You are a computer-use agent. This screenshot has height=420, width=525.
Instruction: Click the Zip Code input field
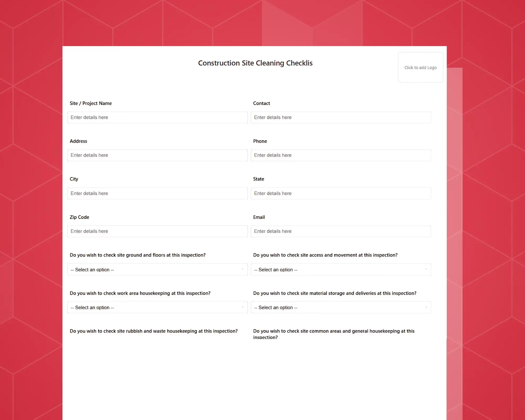pos(157,231)
